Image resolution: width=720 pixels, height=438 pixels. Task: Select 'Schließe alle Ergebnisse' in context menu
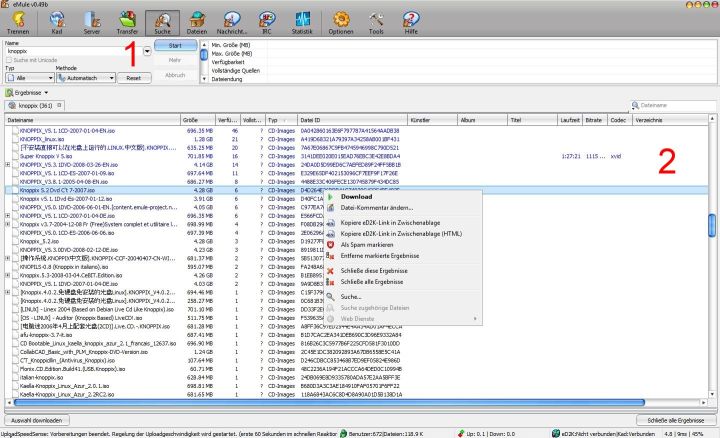point(371,282)
